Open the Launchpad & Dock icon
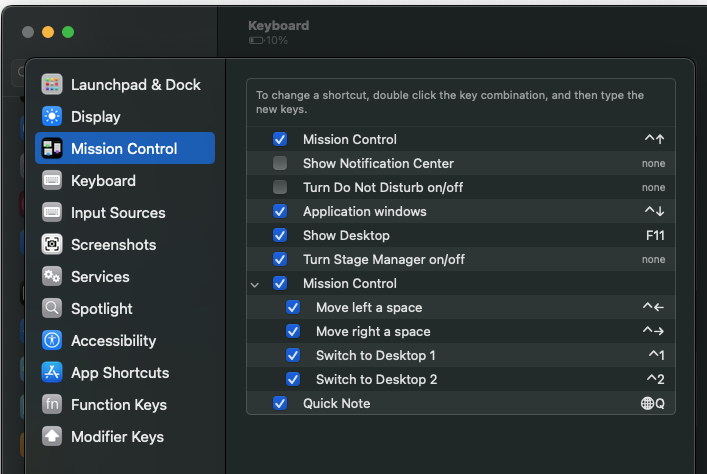This screenshot has height=474, width=707. coord(53,85)
